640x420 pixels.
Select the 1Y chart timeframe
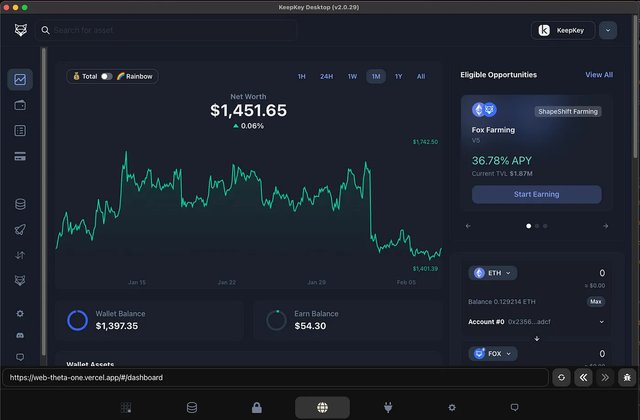pyautogui.click(x=399, y=76)
